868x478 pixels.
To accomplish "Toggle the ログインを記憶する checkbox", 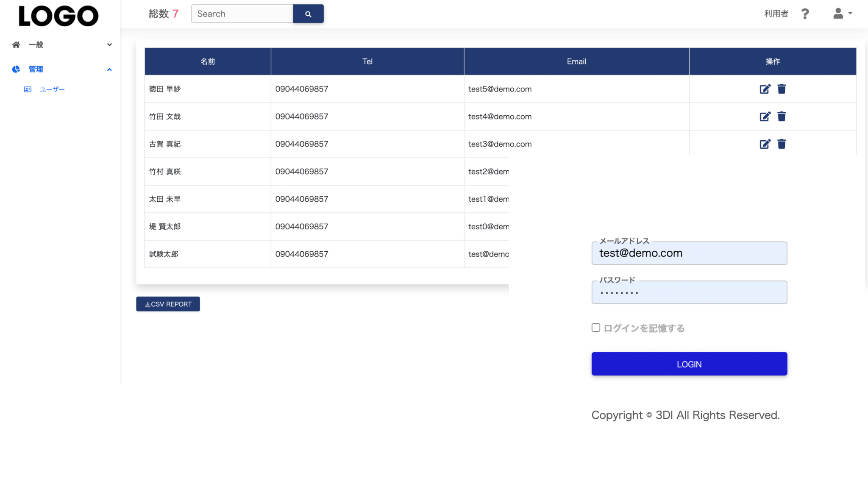I will tap(596, 328).
